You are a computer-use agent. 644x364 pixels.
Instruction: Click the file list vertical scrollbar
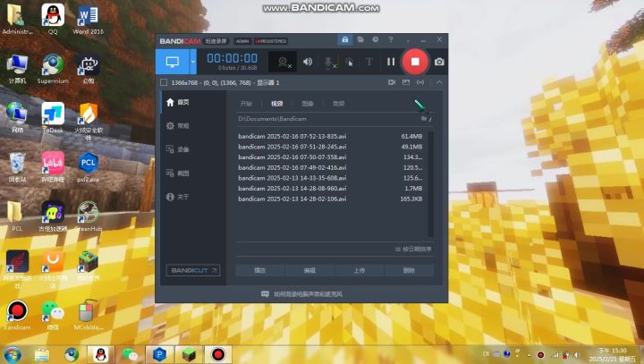(x=431, y=183)
